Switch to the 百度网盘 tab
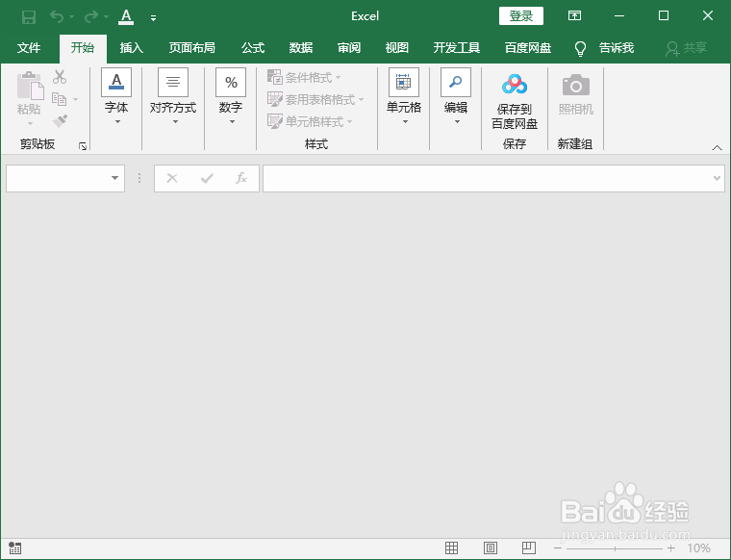The image size is (731, 560). (x=528, y=47)
